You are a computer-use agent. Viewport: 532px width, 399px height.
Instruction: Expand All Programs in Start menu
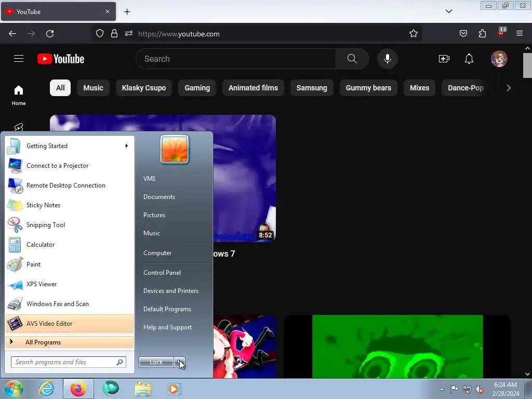point(70,342)
